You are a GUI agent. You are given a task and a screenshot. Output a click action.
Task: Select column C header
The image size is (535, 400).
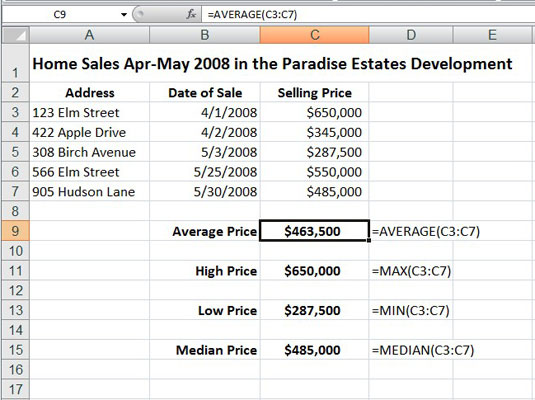point(314,35)
